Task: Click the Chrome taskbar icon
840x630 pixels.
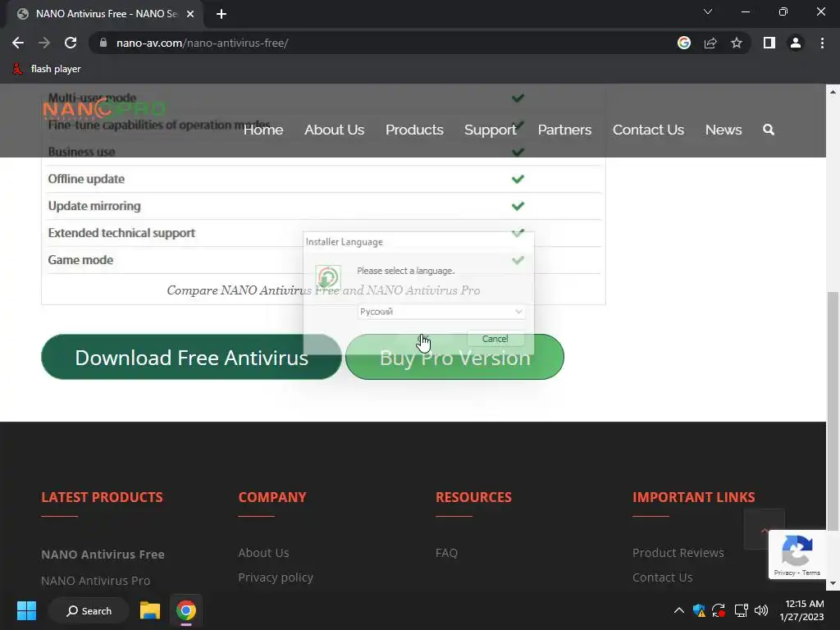Action: (x=186, y=610)
